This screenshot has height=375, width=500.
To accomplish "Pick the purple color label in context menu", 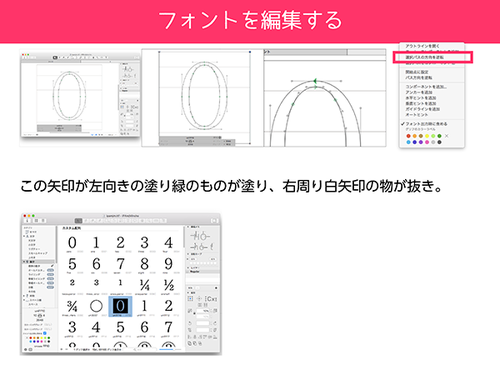I will tap(421, 142).
